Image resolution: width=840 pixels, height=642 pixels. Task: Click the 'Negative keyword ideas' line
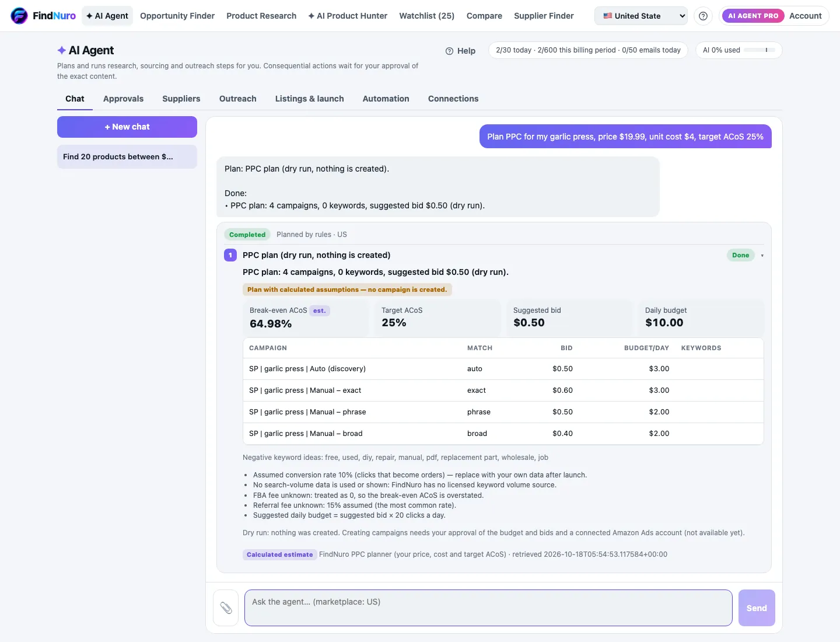point(395,458)
